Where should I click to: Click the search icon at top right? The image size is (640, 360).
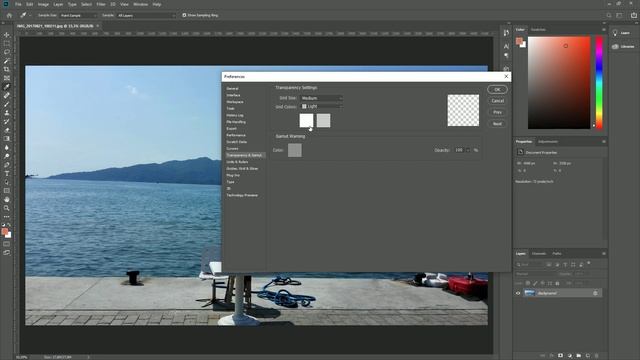click(609, 15)
